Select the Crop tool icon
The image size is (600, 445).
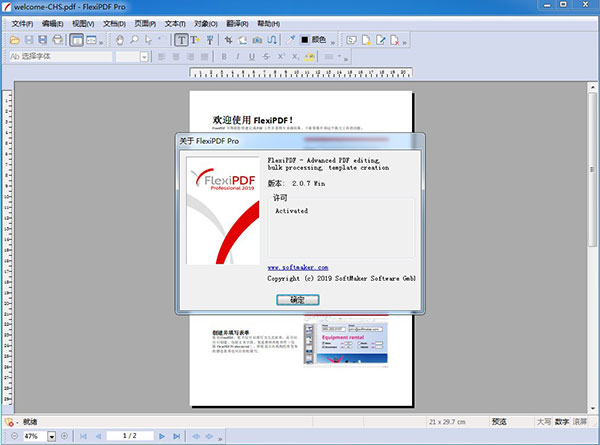(x=228, y=40)
